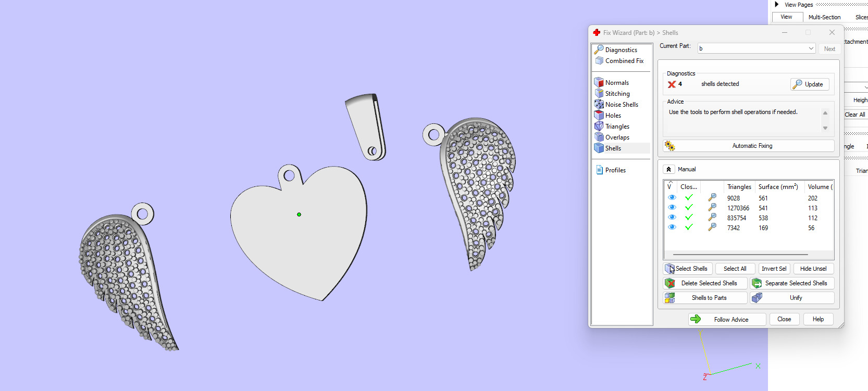868x391 pixels.
Task: Zoom to the shell with 9028 triangles
Action: pos(712,198)
